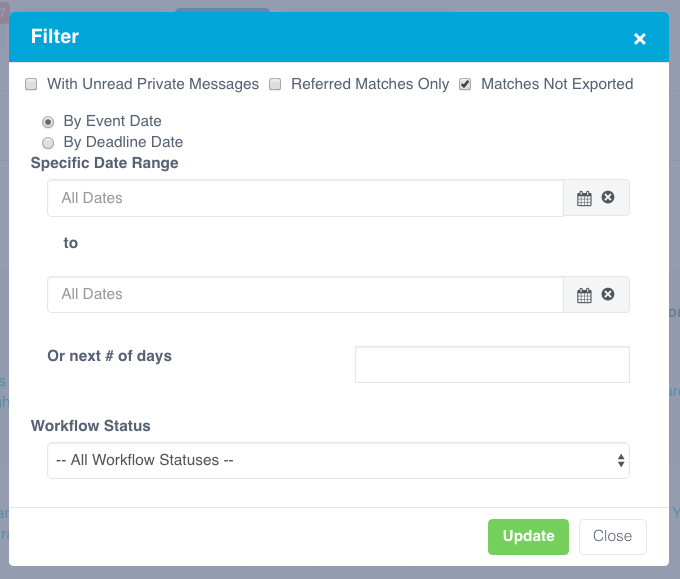Viewport: 680px width, 579px height.
Task: Click the first All Dates input field
Action: pos(305,198)
